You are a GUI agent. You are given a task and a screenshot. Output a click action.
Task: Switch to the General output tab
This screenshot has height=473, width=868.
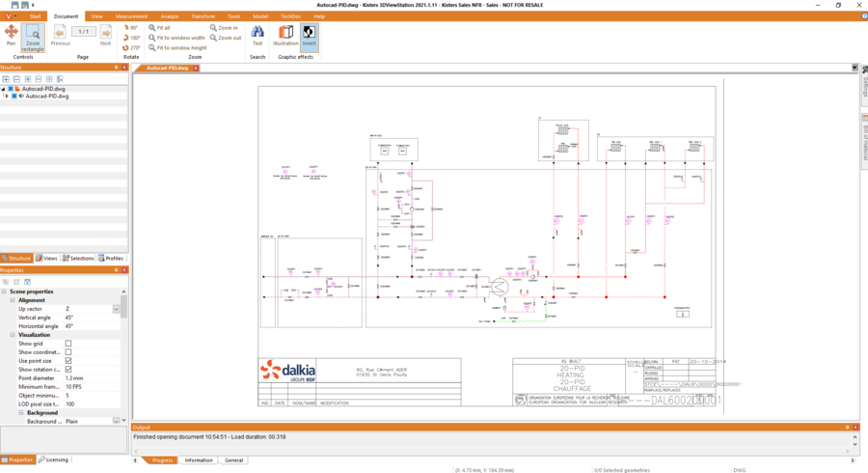233,460
